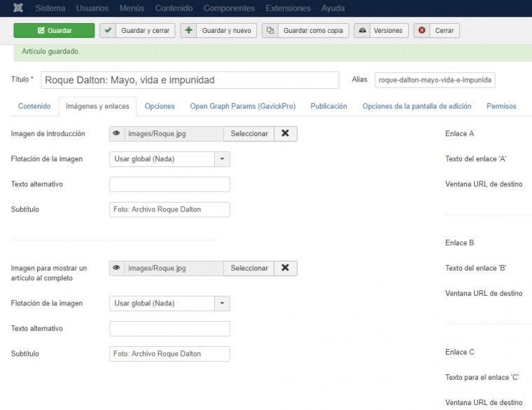
Task: Click intro image Texto alternativo field
Action: point(169,184)
